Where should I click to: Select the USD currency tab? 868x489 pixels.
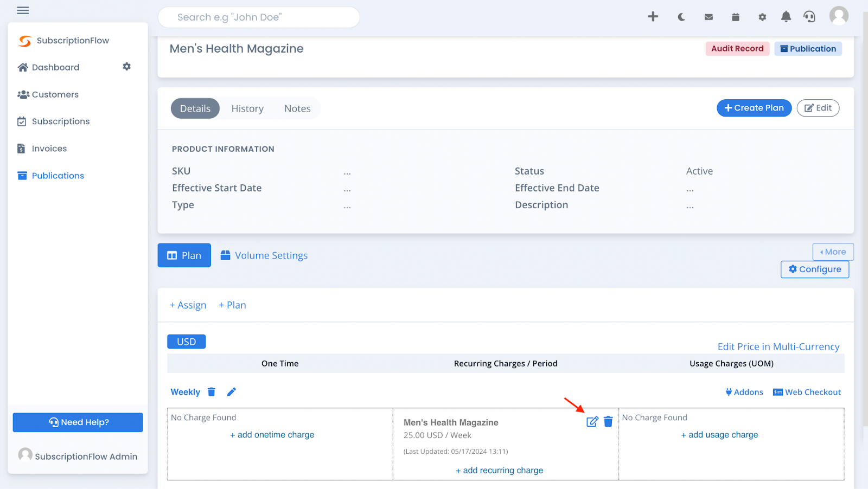(187, 342)
